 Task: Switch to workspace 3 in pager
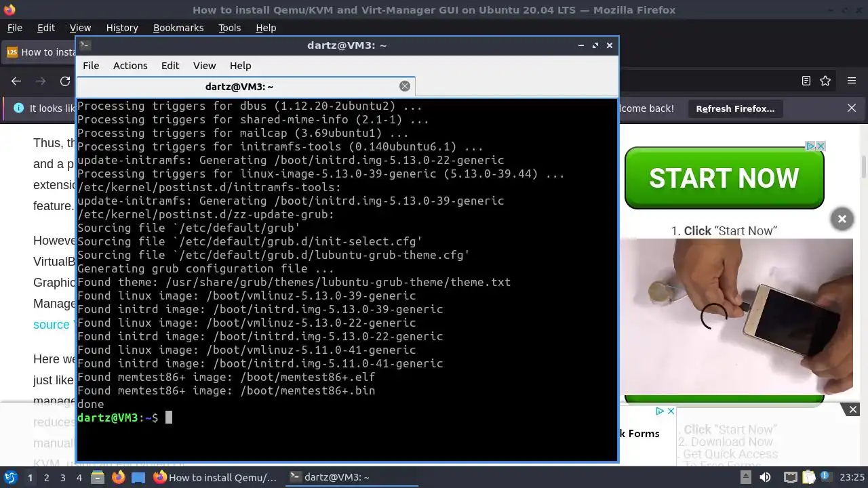pyautogui.click(x=62, y=477)
